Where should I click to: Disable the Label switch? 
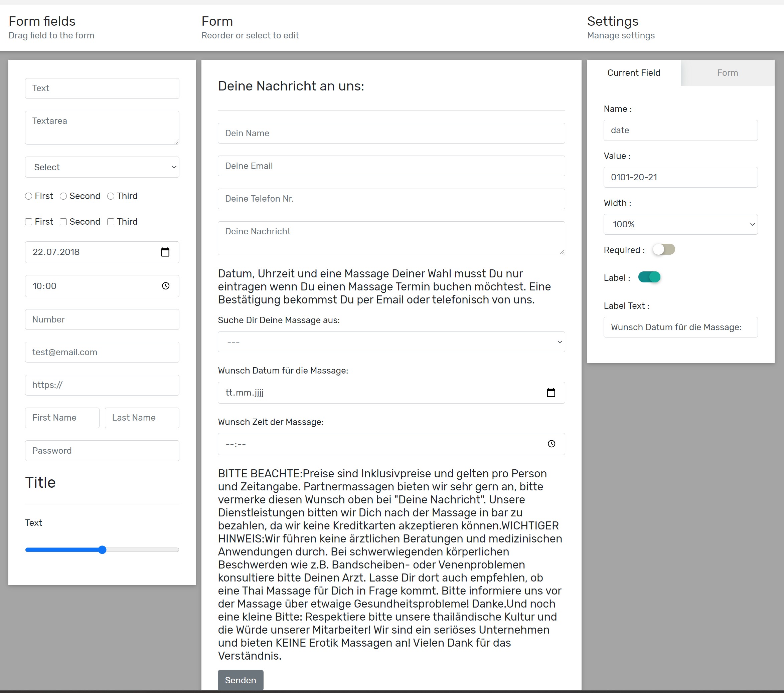tap(649, 277)
